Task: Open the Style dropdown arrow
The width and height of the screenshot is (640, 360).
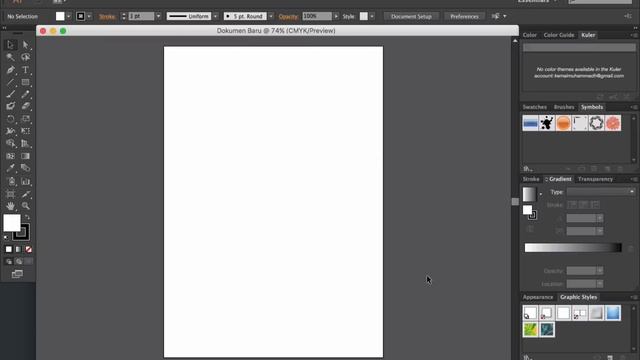Action: tap(372, 16)
